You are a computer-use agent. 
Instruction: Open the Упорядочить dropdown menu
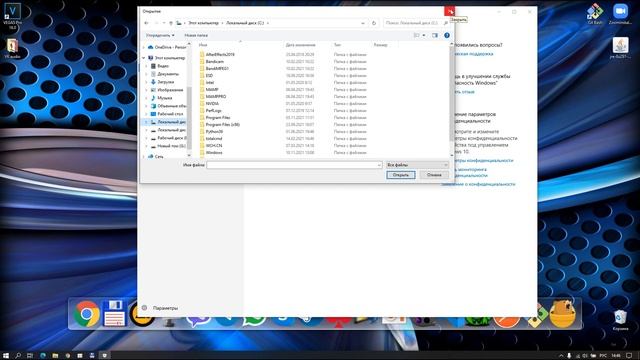click(x=160, y=36)
